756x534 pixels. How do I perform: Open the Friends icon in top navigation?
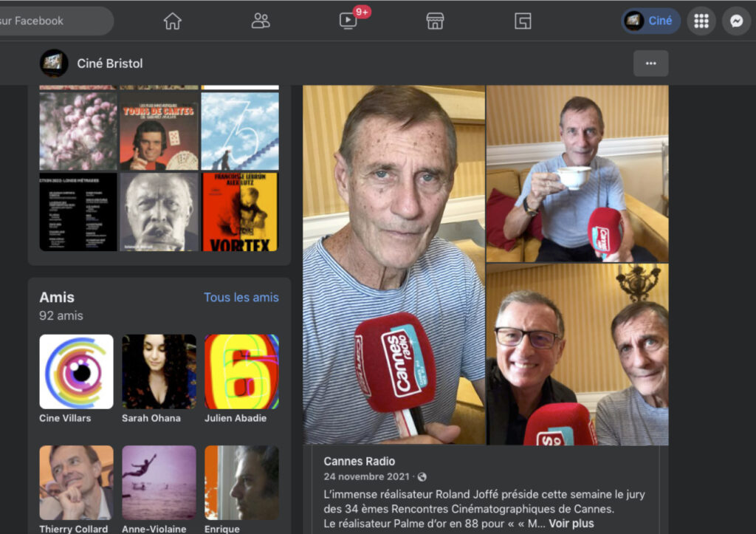[261, 21]
